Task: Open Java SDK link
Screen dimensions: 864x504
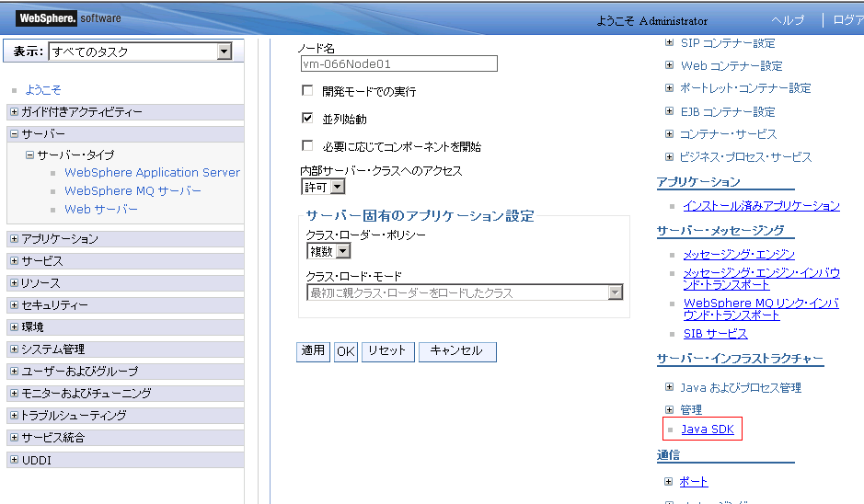Action: pos(708,430)
